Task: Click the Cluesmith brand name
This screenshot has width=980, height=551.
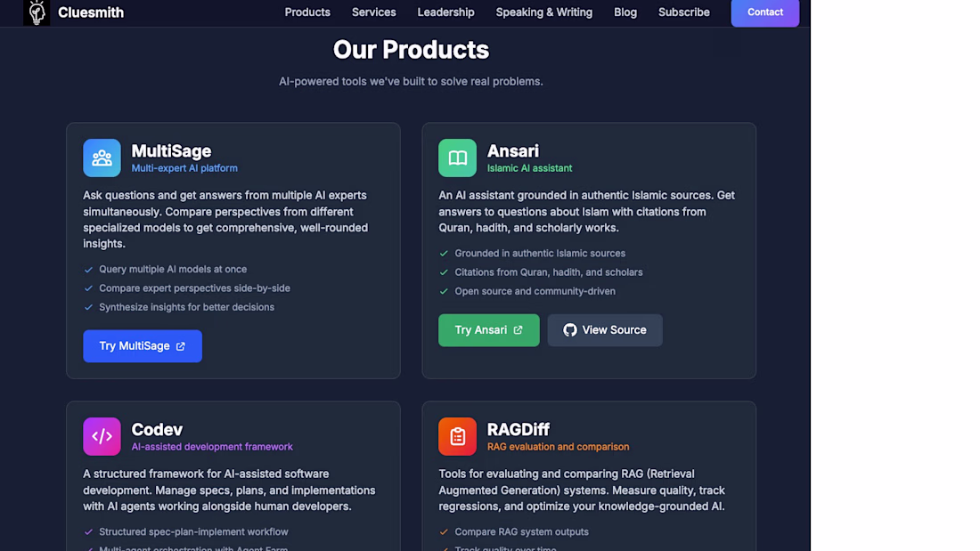Action: coord(91,12)
